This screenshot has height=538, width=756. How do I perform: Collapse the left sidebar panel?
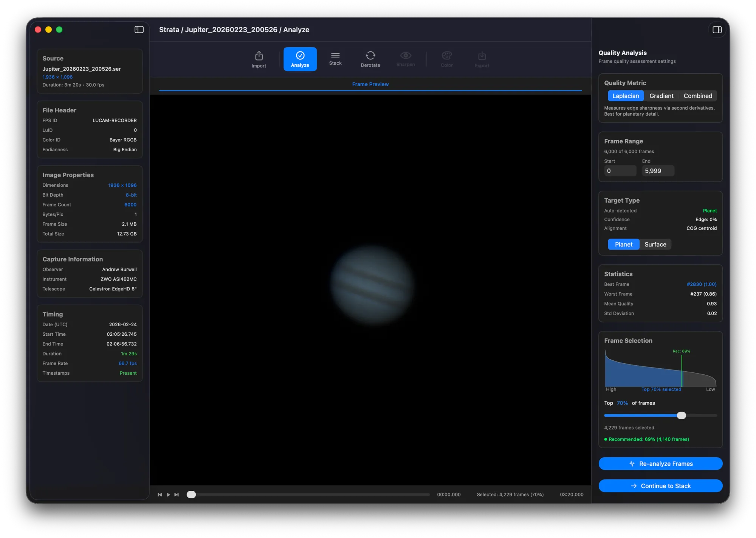click(x=139, y=29)
